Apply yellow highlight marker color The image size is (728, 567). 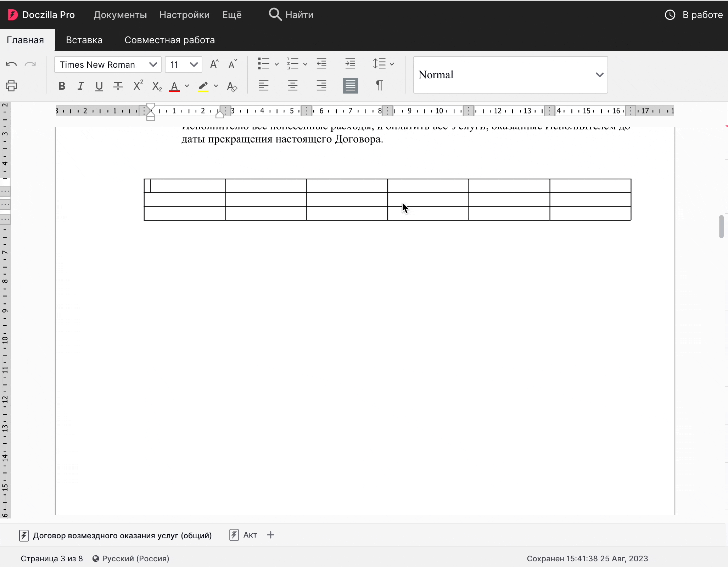(203, 86)
